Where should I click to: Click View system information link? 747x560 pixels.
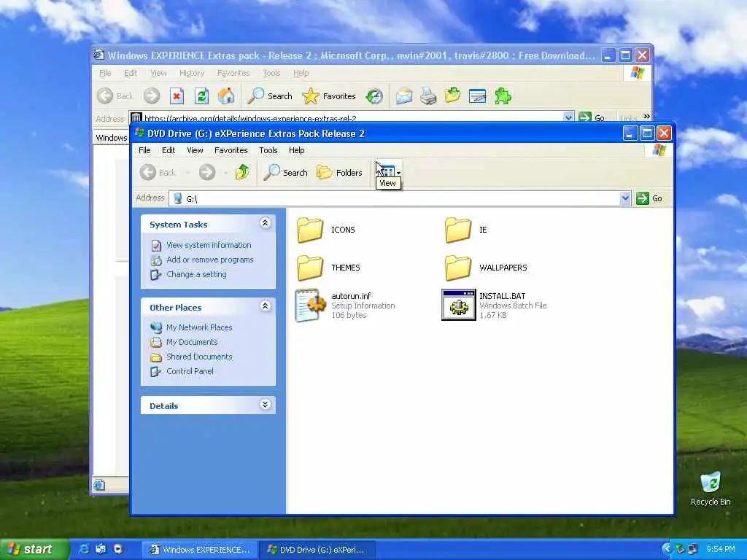(x=209, y=245)
